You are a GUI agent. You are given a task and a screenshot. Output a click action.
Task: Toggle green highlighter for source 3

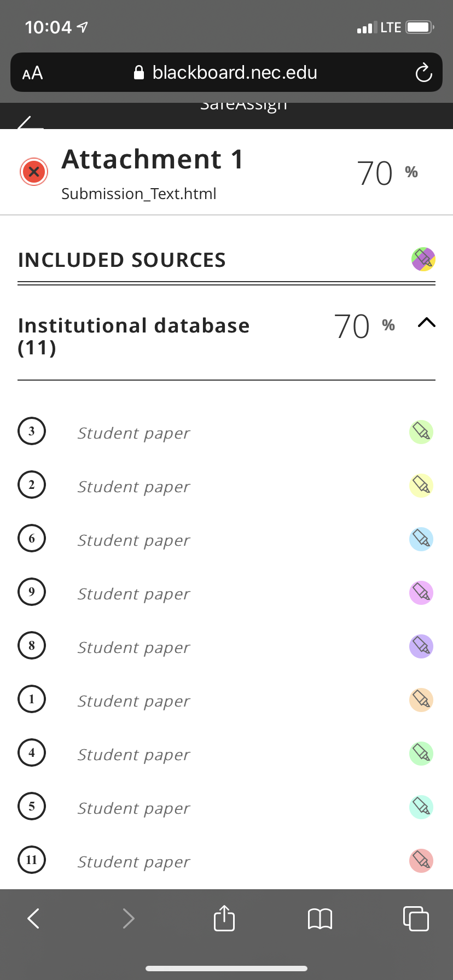pyautogui.click(x=421, y=432)
